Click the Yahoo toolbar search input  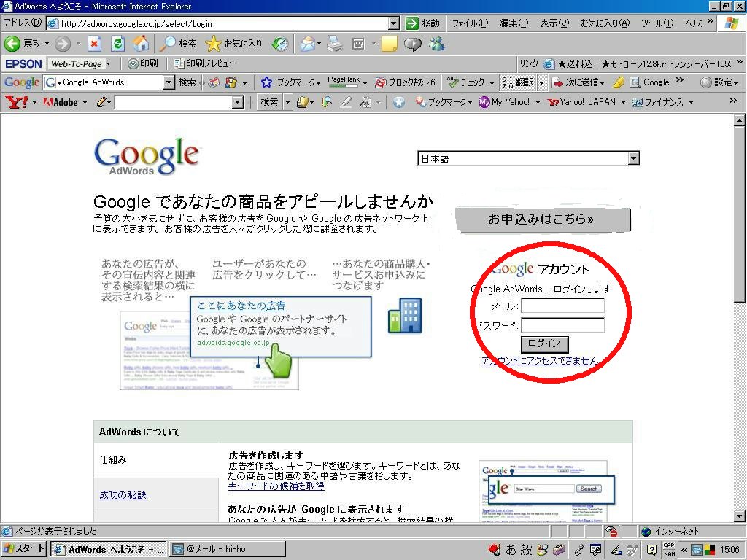[174, 102]
